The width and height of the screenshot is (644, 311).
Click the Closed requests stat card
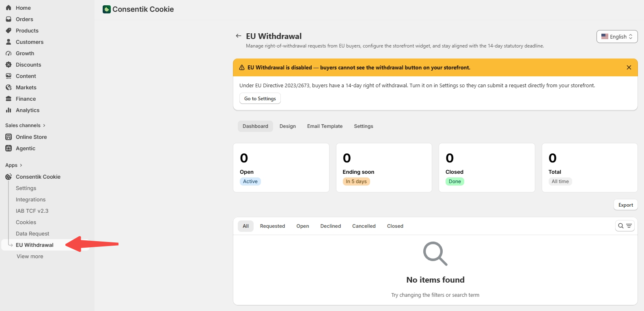[487, 168]
